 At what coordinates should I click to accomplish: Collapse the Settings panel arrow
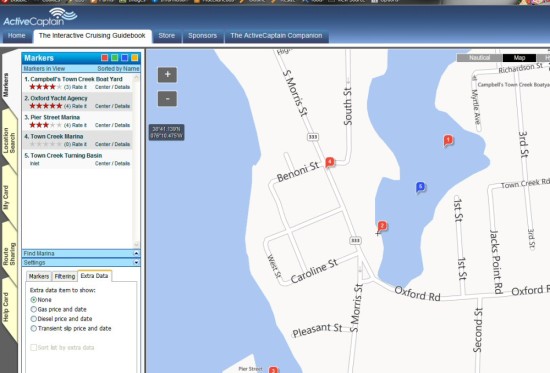(136, 262)
